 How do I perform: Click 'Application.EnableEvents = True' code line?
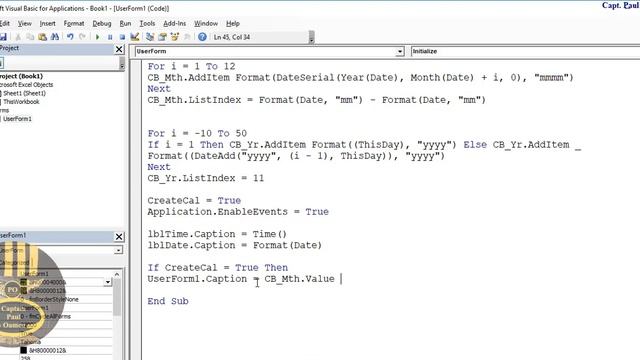238,212
